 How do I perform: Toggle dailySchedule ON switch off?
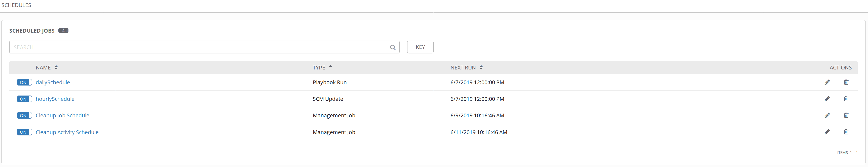(24, 83)
